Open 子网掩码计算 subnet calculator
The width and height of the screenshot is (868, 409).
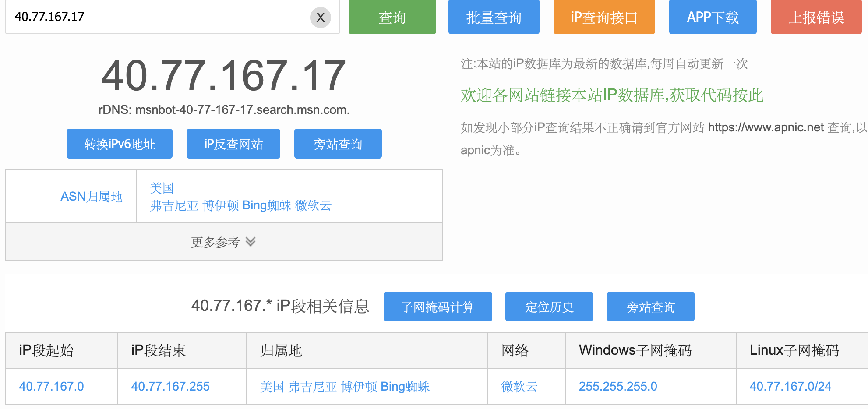pos(438,307)
